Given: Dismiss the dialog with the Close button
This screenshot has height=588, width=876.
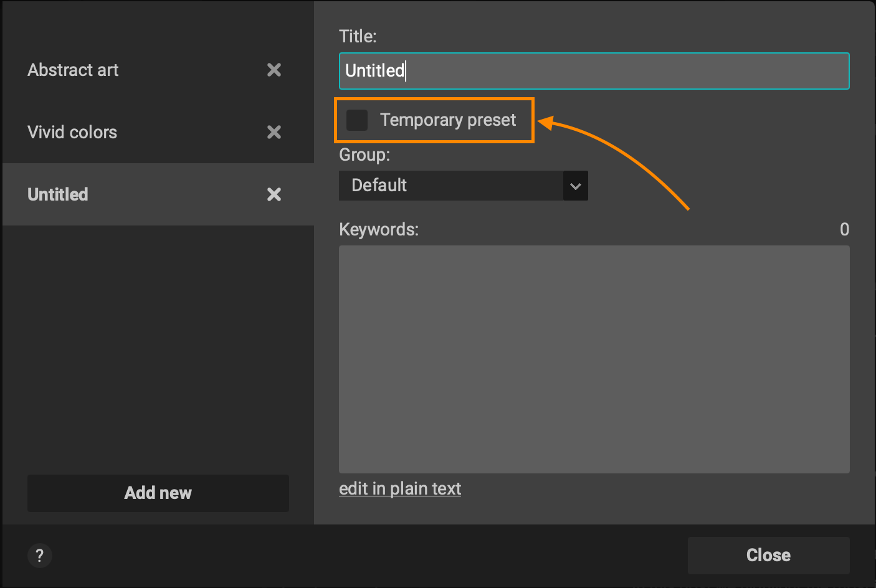Looking at the screenshot, I should tap(768, 555).
